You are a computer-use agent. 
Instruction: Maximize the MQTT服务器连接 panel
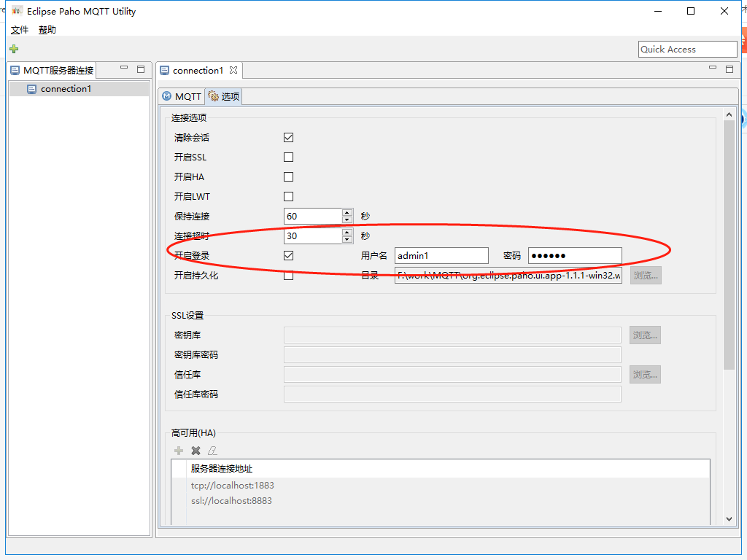tap(141, 69)
